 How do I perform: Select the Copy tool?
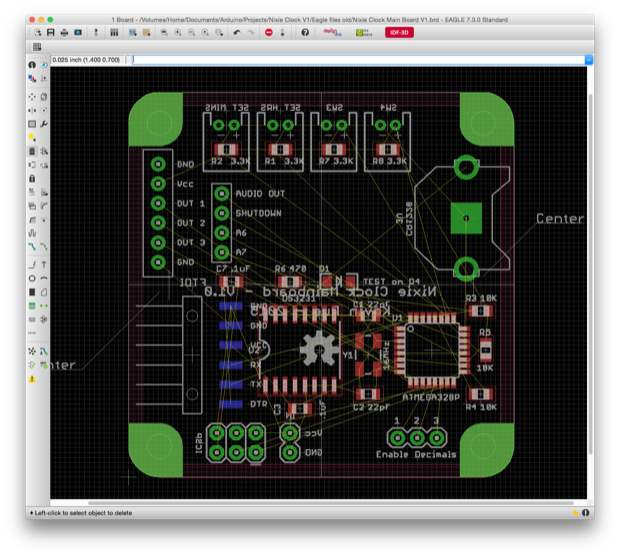point(44,96)
